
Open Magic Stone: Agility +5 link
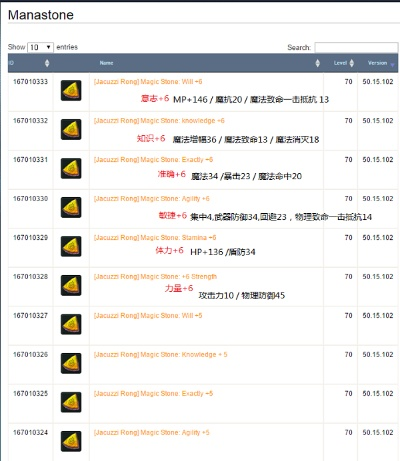click(152, 433)
